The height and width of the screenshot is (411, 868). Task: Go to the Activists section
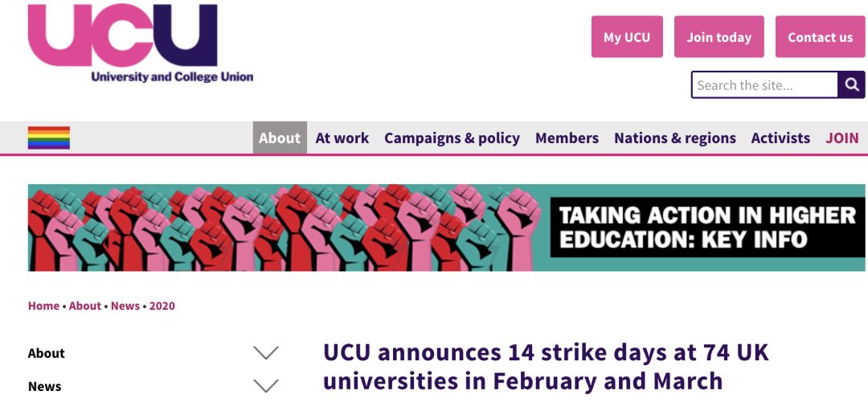pos(780,138)
